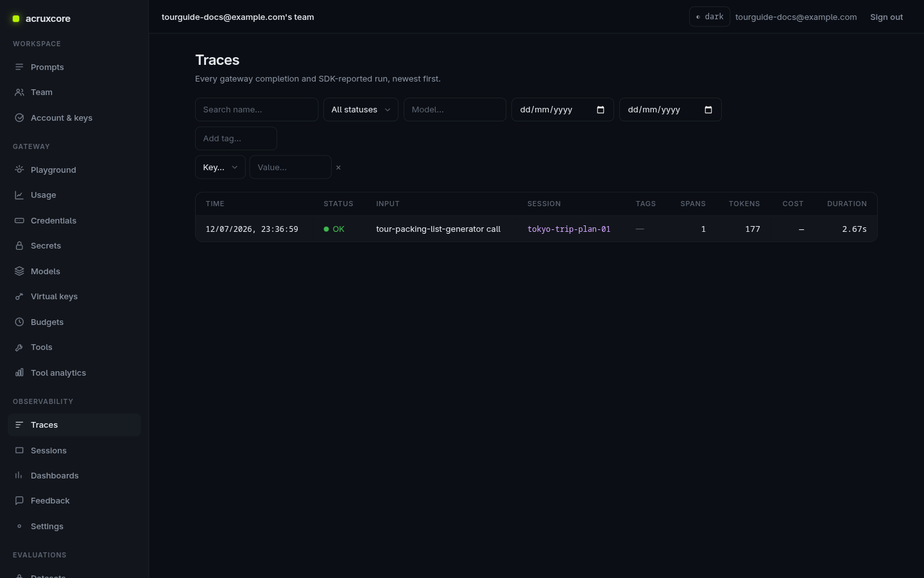Click the Sign out link
Viewport: 924px width, 578px height.
886,17
